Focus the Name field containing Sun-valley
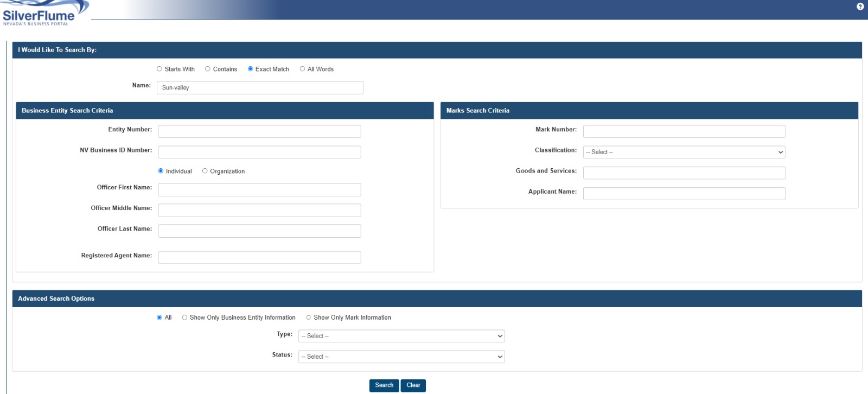The image size is (868, 394). (x=260, y=87)
